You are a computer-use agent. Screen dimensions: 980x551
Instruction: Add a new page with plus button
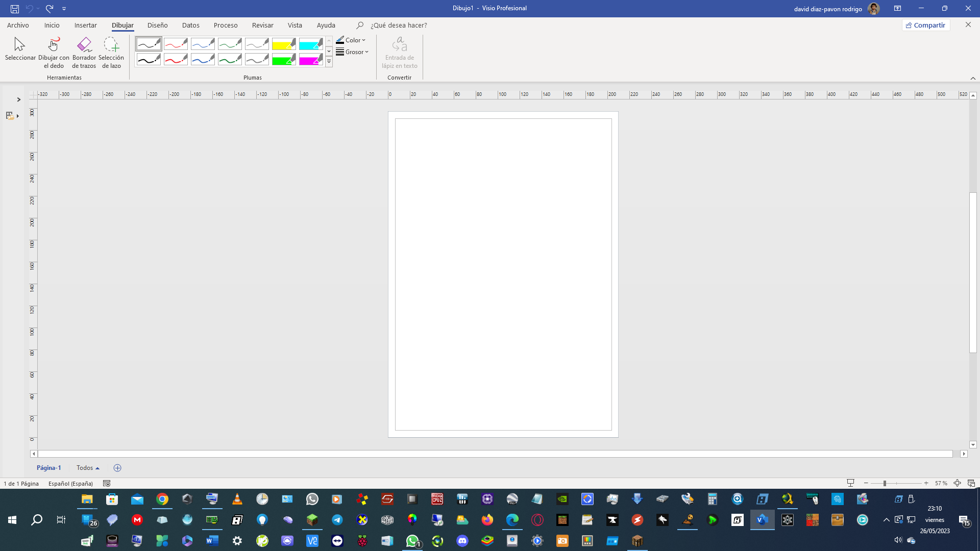[x=117, y=468]
